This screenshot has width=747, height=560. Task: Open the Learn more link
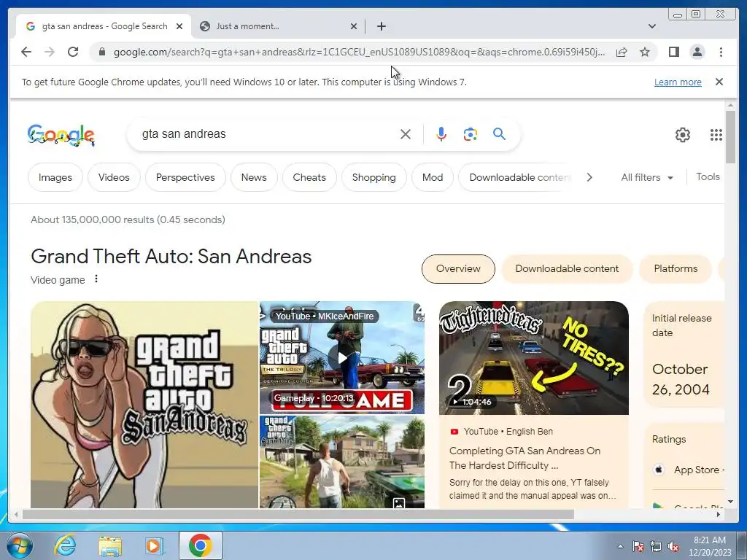coord(678,82)
